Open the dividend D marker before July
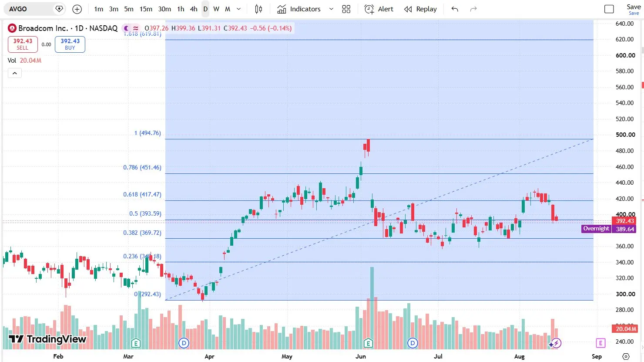644x362 pixels. 413,343
